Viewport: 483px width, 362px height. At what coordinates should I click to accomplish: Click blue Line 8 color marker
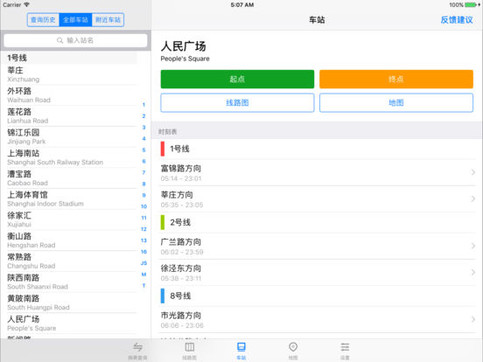[x=163, y=296]
